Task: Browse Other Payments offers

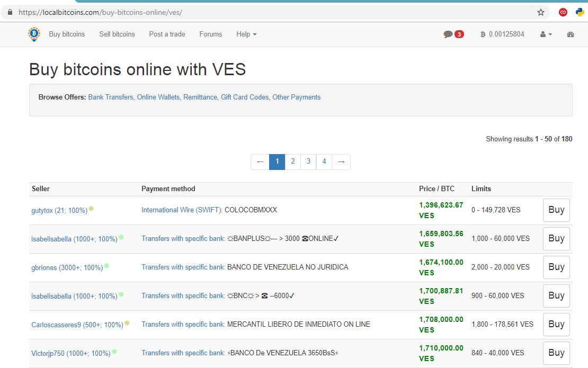Action: (296, 97)
